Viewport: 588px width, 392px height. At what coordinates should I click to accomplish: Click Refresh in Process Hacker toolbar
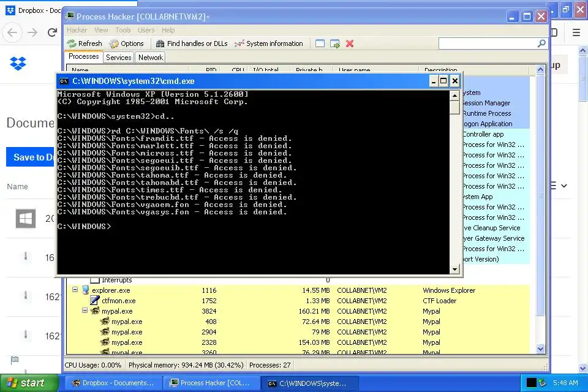(x=85, y=43)
